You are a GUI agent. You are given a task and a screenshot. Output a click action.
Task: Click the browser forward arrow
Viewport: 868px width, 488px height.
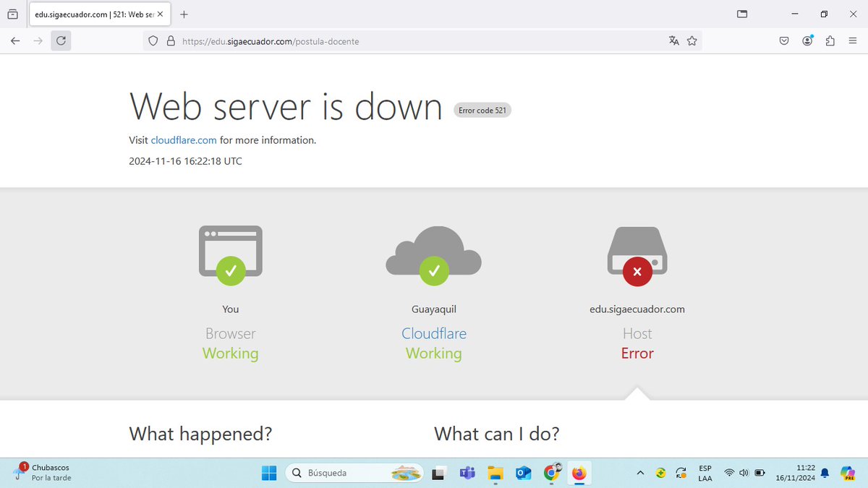[38, 41]
